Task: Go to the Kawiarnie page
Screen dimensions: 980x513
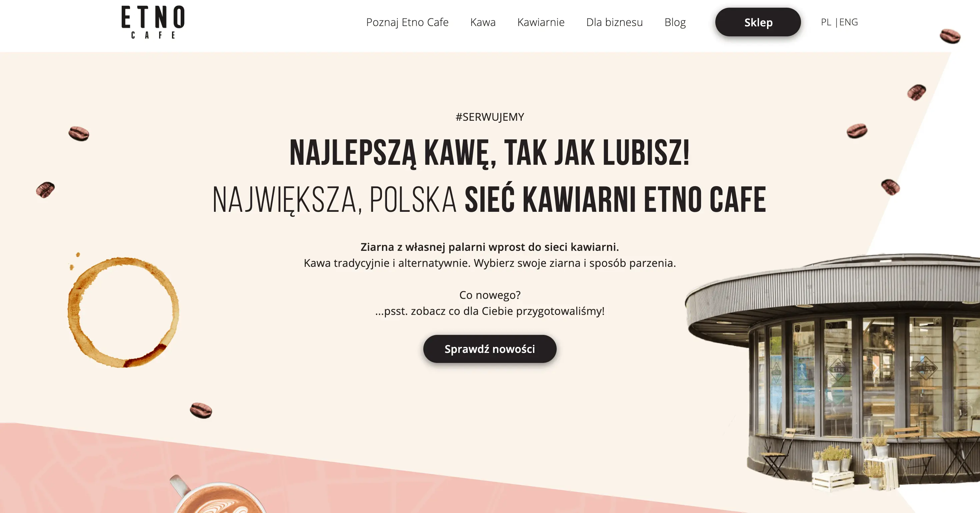Action: [541, 22]
